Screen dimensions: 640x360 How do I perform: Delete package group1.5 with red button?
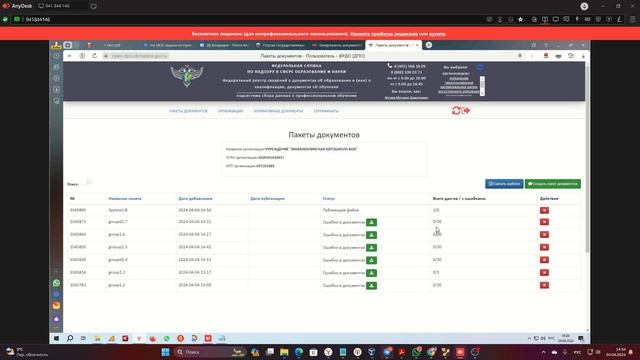pos(544,247)
